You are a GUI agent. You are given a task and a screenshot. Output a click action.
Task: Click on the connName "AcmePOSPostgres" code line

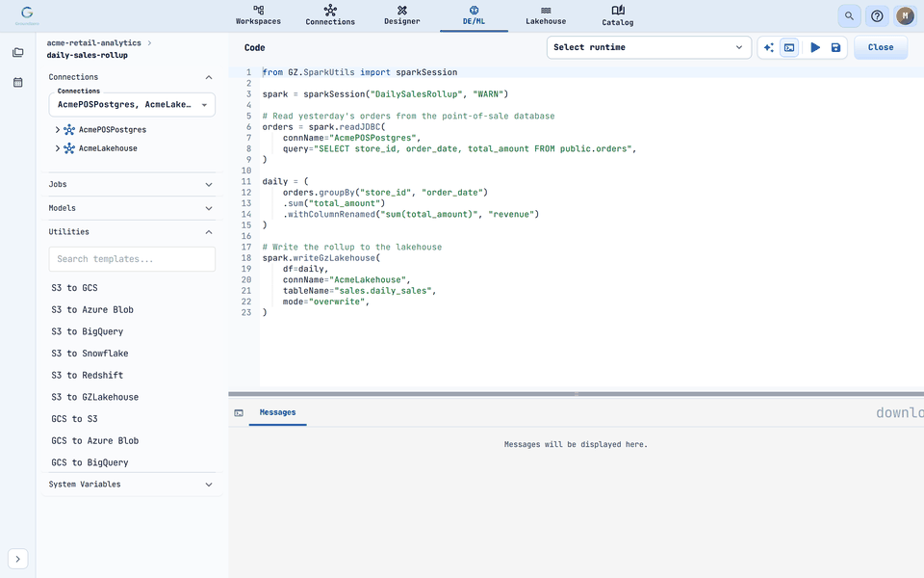(x=352, y=138)
